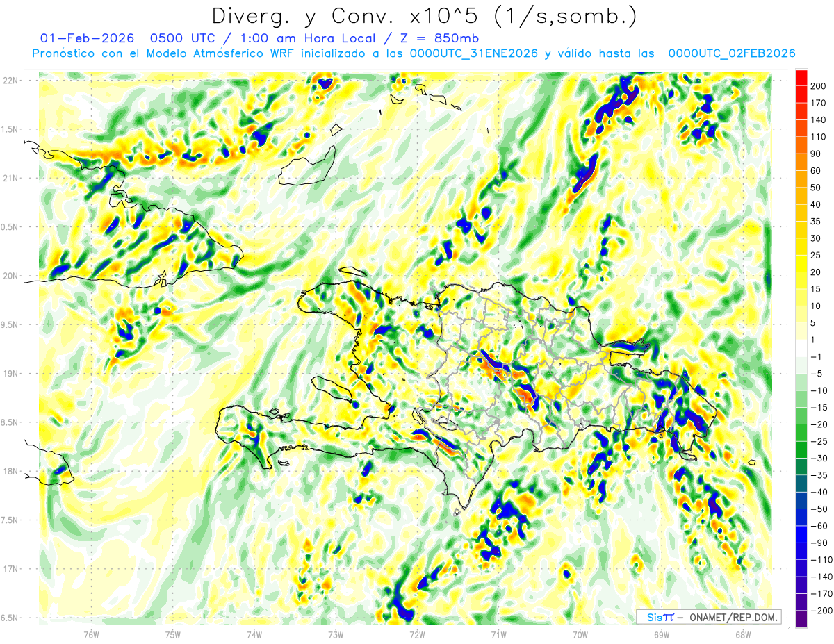
Task: Click the '6.5N' latitude tick label
Action: (10, 618)
